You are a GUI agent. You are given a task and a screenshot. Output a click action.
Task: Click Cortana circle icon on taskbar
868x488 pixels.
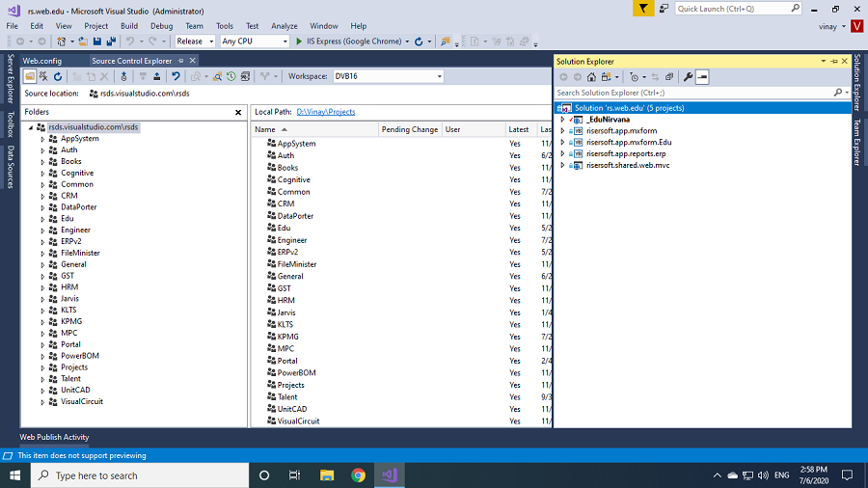pyautogui.click(x=264, y=475)
